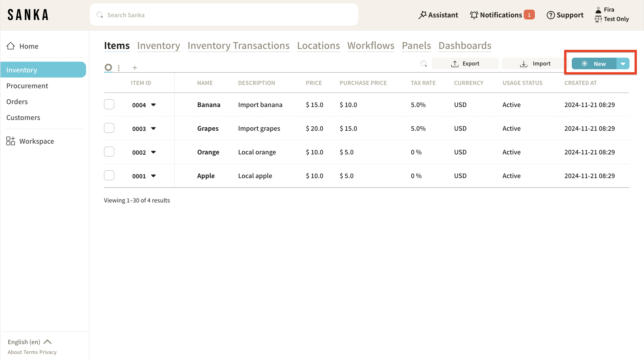Check the Banana item checkbox
The height and width of the screenshot is (360, 644).
(x=109, y=104)
